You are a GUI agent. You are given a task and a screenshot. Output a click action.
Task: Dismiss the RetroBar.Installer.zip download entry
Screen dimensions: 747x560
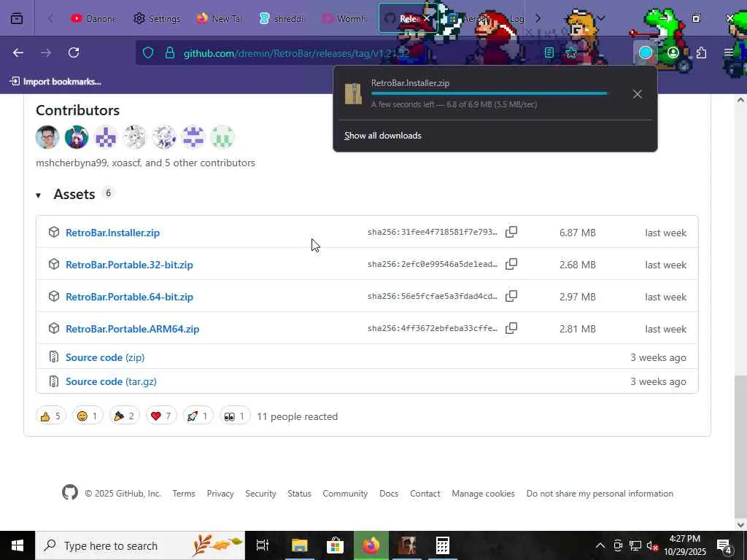click(x=638, y=94)
